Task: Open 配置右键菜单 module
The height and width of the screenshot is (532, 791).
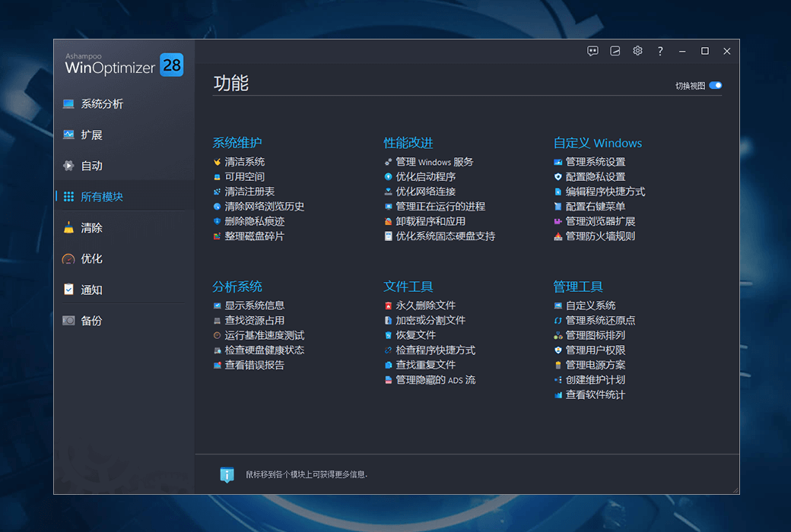Action: tap(596, 206)
